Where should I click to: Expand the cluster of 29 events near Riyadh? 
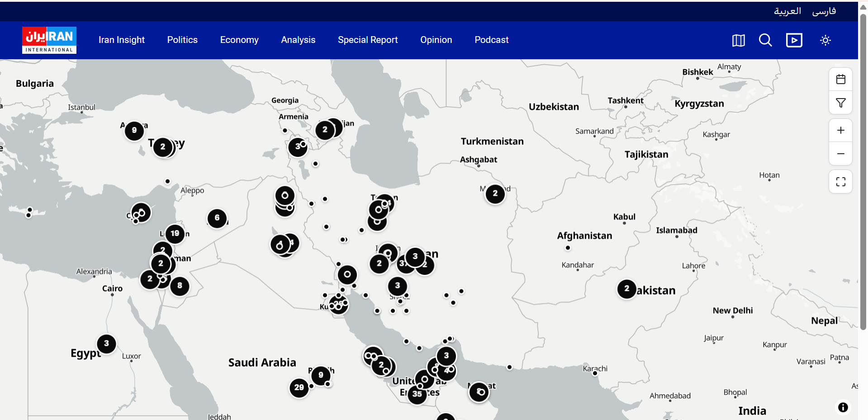click(299, 387)
